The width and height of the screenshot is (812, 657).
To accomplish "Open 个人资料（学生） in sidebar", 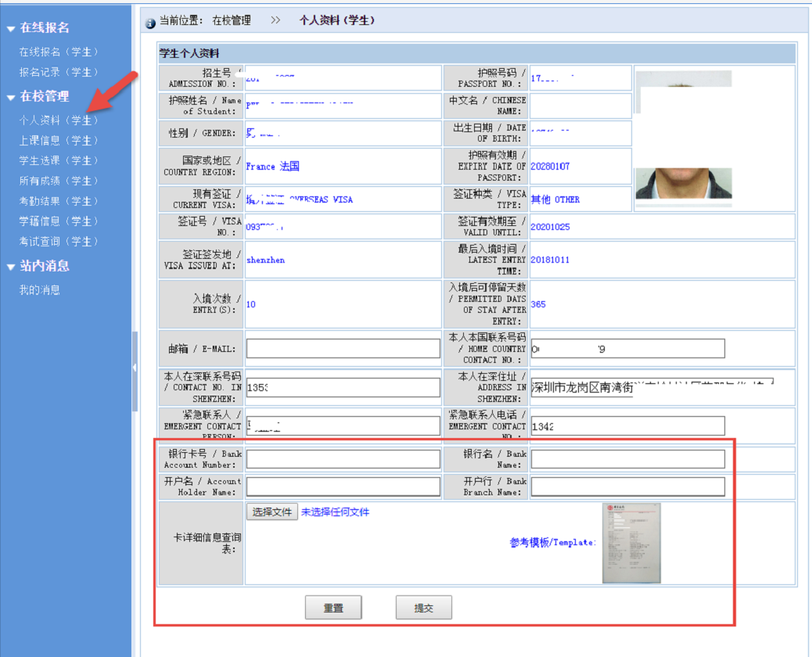I will point(59,120).
